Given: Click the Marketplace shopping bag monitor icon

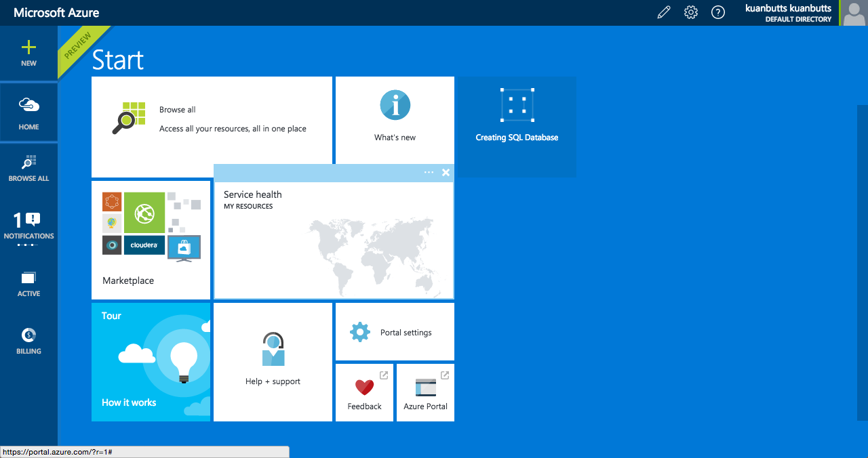Looking at the screenshot, I should click(184, 248).
